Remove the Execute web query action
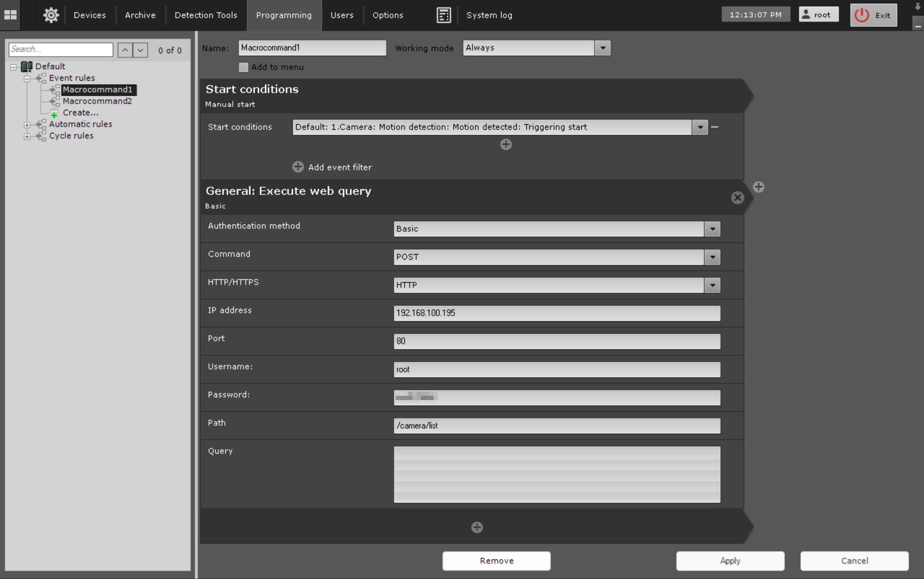 click(737, 198)
